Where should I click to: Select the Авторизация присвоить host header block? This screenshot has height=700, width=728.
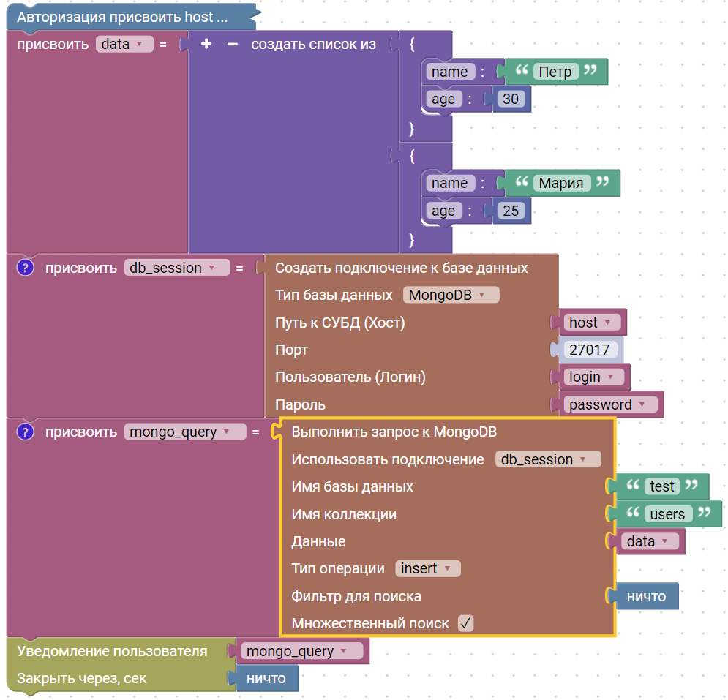coord(123,17)
